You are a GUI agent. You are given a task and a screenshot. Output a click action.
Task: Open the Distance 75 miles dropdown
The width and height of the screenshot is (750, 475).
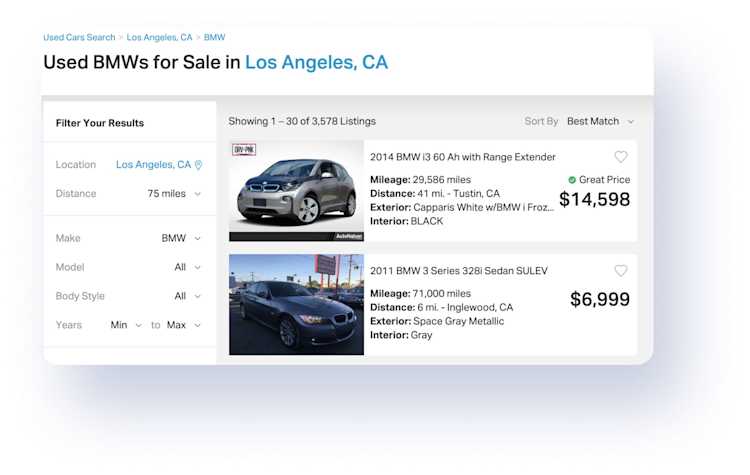pyautogui.click(x=174, y=193)
